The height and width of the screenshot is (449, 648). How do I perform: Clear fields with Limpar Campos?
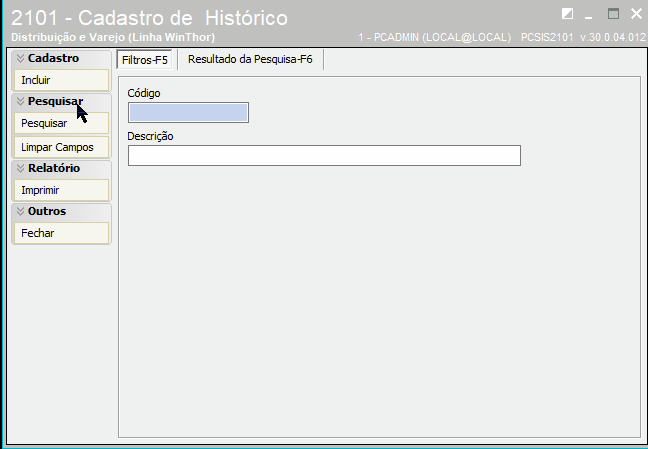pos(62,147)
